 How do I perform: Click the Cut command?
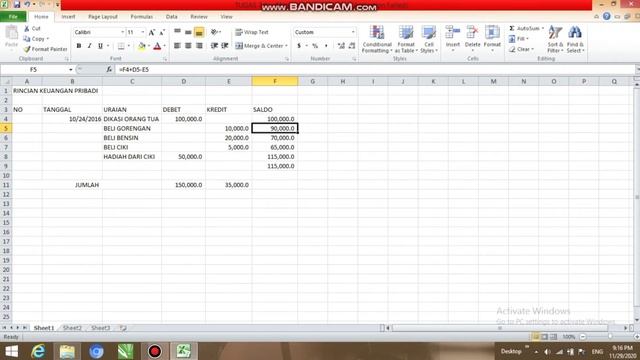click(32, 28)
